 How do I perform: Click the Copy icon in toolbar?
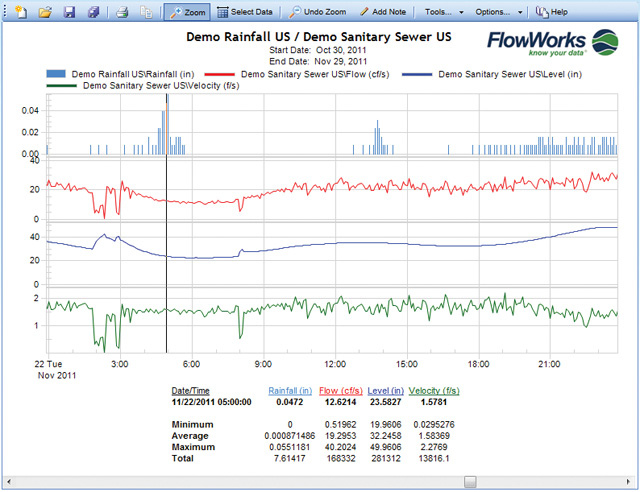coord(146,13)
